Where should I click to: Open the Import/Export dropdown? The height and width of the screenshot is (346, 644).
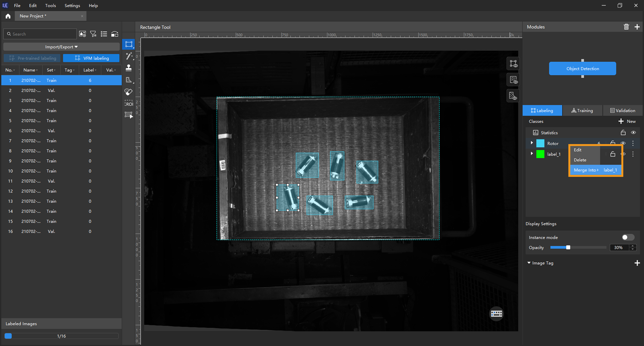click(x=61, y=47)
